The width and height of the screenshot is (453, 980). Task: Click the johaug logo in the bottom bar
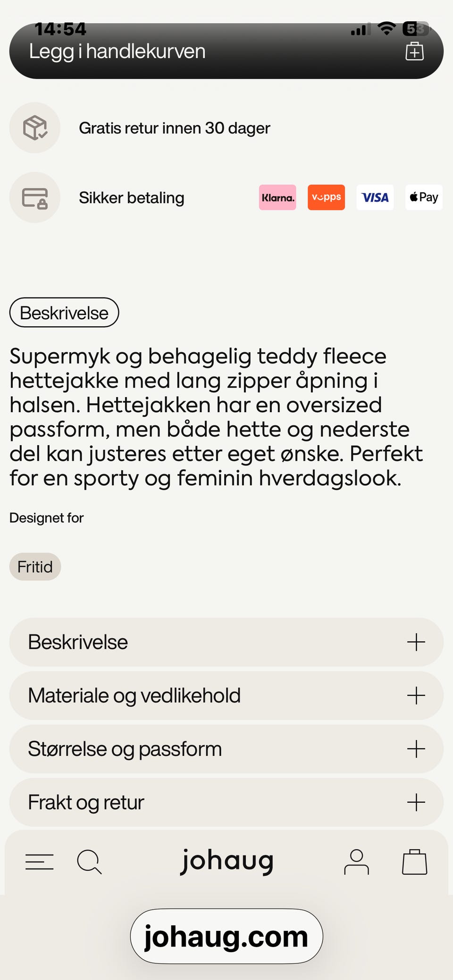click(x=227, y=861)
